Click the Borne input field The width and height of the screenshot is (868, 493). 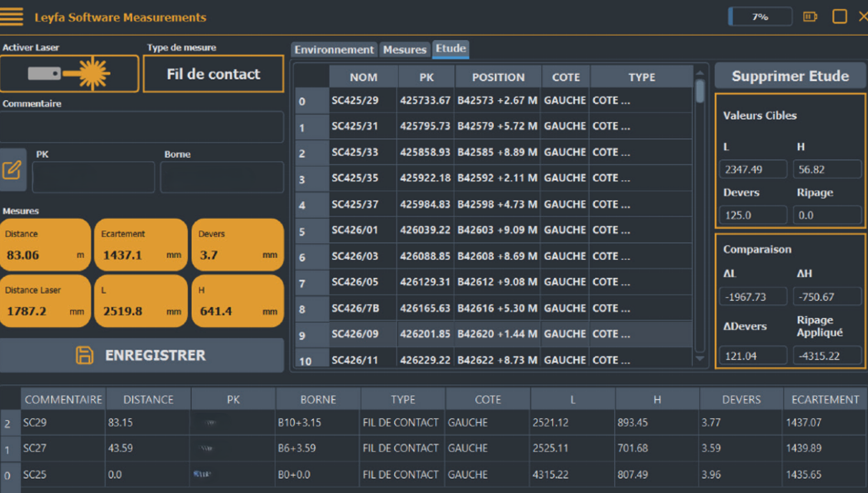(x=222, y=177)
